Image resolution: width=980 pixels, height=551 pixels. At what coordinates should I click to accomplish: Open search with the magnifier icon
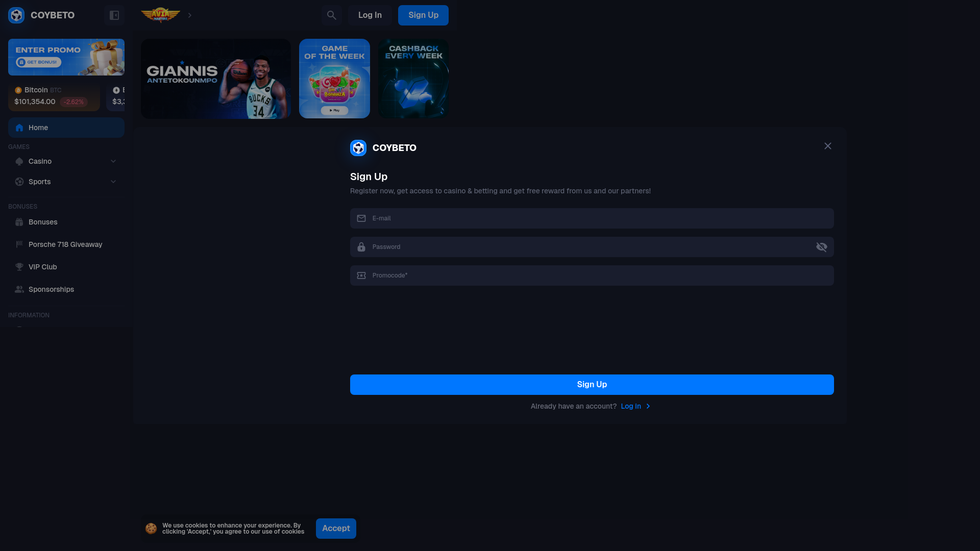pos(332,15)
